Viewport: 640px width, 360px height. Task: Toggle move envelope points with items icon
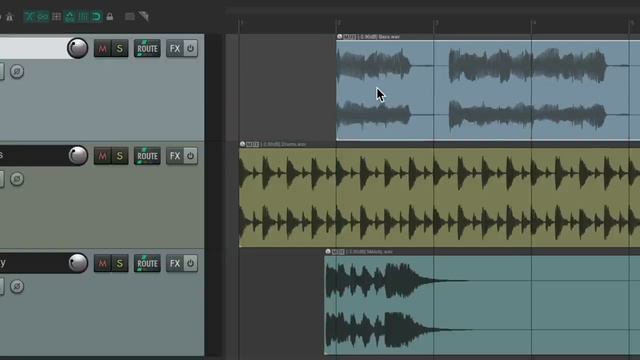(69, 16)
